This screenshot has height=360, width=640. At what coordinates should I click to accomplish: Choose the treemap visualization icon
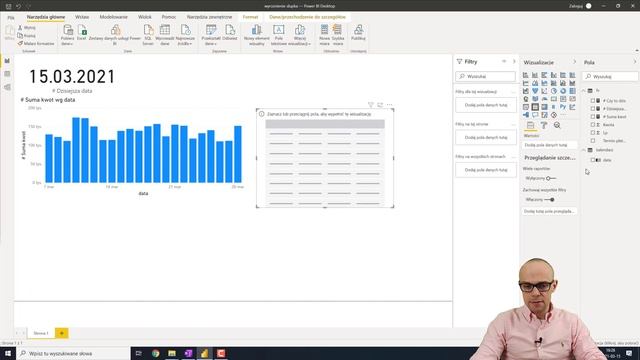pos(572,91)
